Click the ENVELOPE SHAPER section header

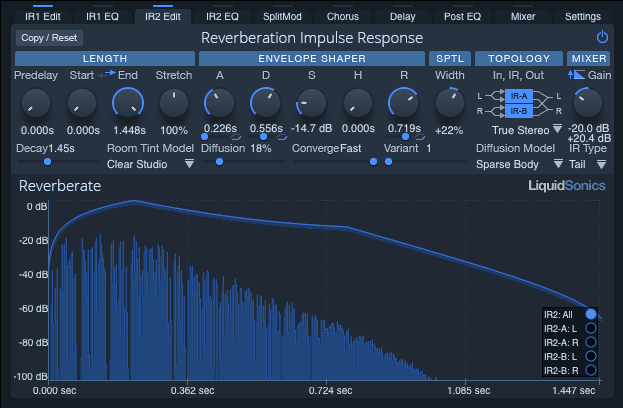click(312, 58)
